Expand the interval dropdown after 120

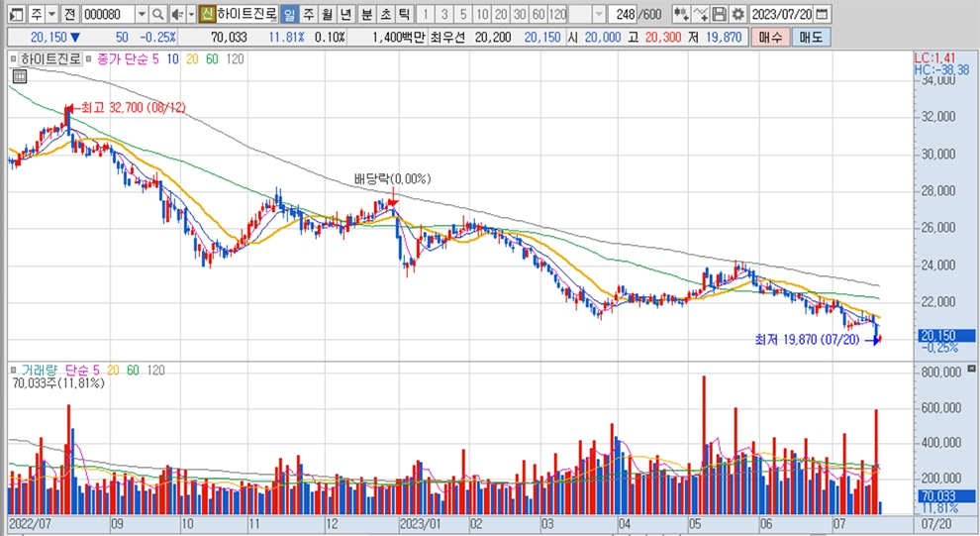601,14
